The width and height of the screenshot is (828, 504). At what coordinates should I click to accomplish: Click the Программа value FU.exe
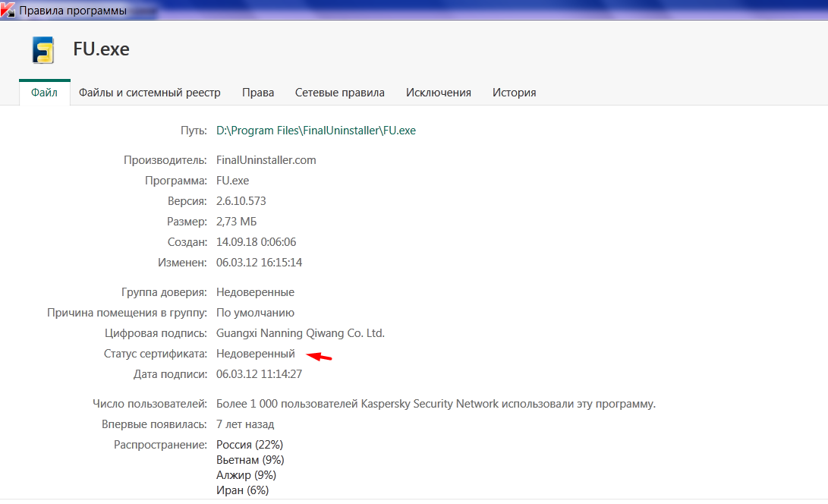[x=232, y=181]
